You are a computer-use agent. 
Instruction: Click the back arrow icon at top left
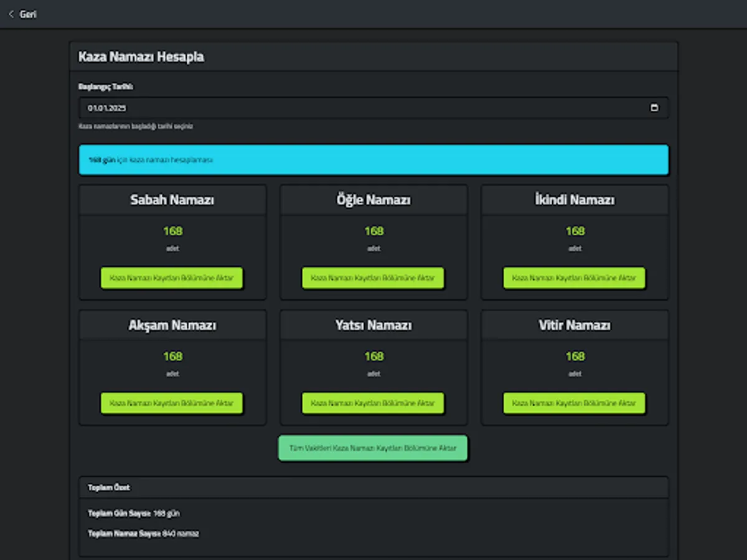pos(11,14)
